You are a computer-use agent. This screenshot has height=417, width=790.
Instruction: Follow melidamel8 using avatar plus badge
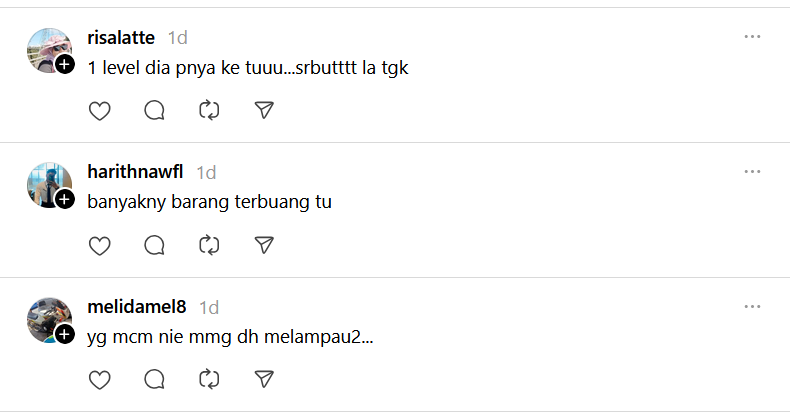(65, 333)
